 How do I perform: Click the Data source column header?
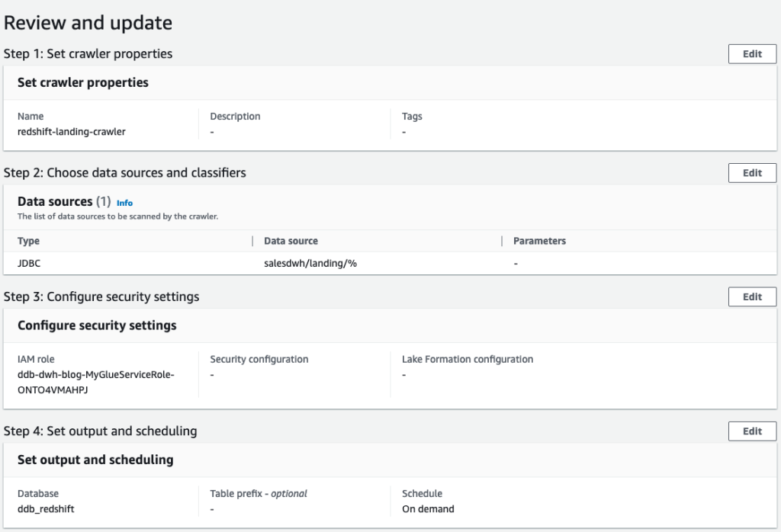coord(291,241)
